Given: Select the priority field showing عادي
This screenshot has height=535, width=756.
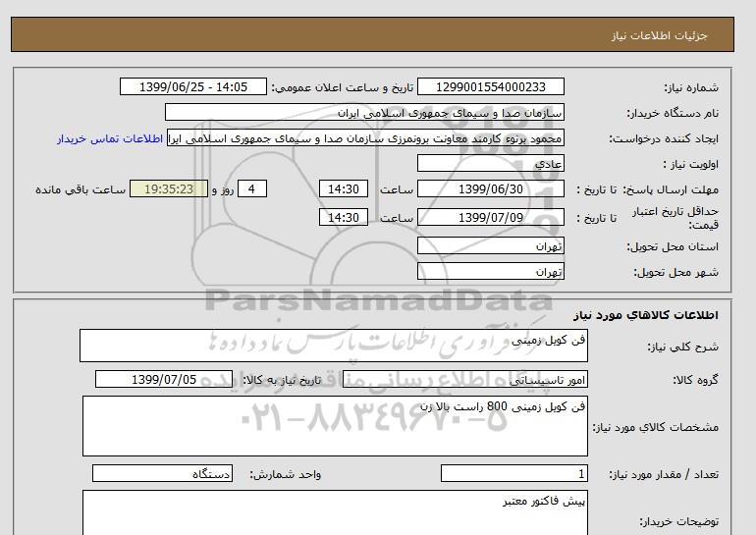Looking at the screenshot, I should point(490,164).
